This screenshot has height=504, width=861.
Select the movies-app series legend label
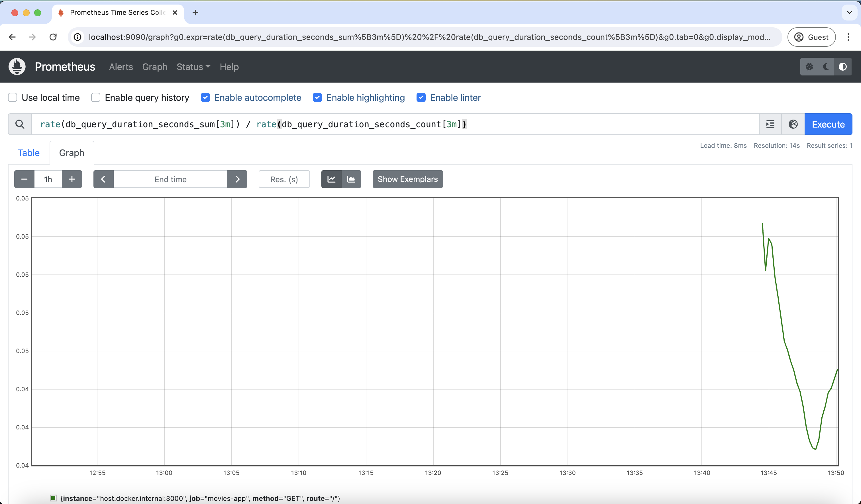200,498
